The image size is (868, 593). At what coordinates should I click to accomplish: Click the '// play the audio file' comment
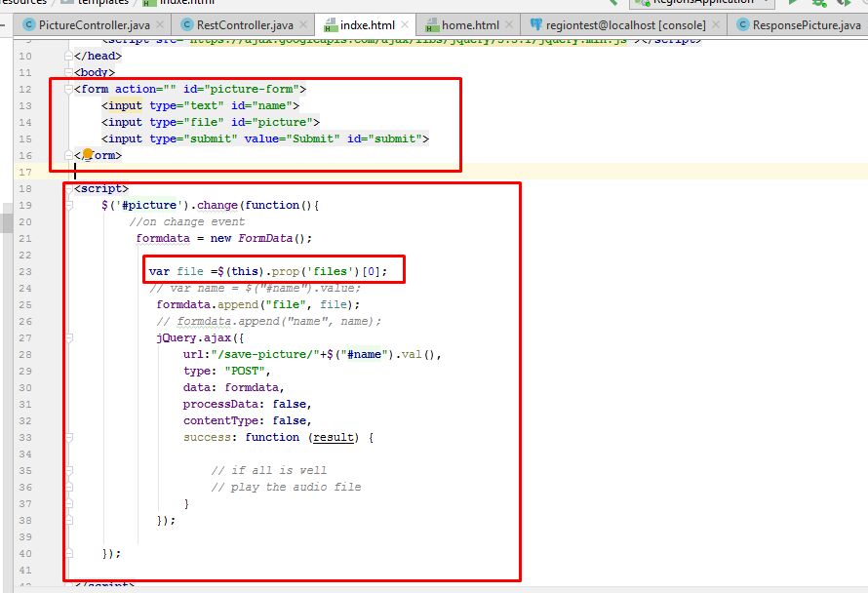click(x=286, y=488)
